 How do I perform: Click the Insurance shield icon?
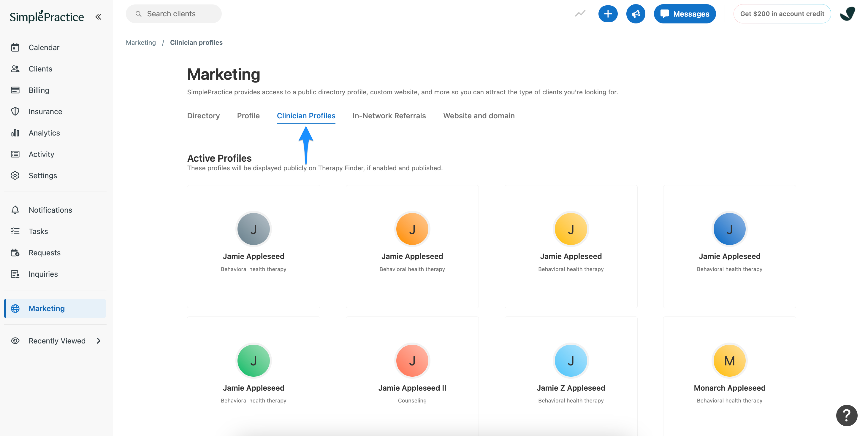(15, 112)
